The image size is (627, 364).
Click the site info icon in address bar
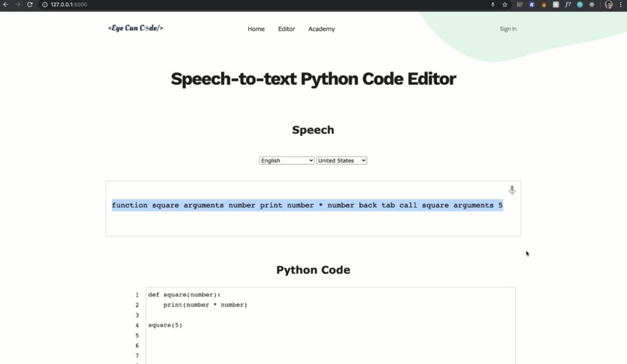45,5
